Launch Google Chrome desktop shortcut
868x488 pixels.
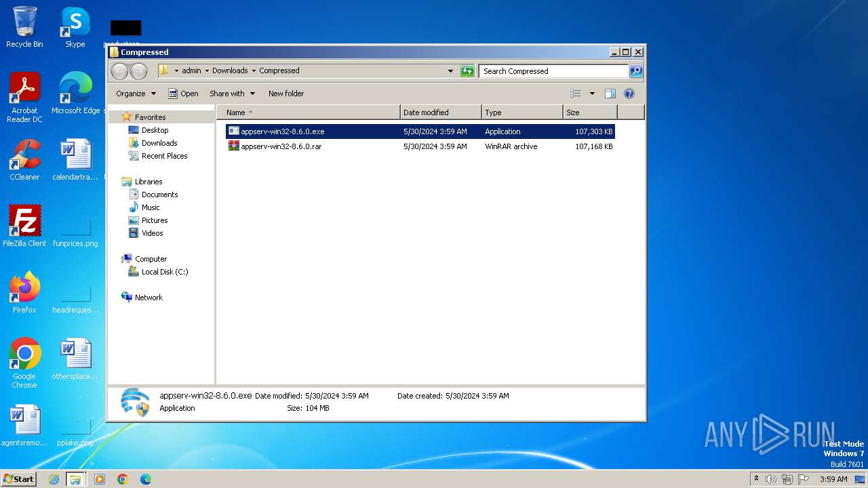24,363
